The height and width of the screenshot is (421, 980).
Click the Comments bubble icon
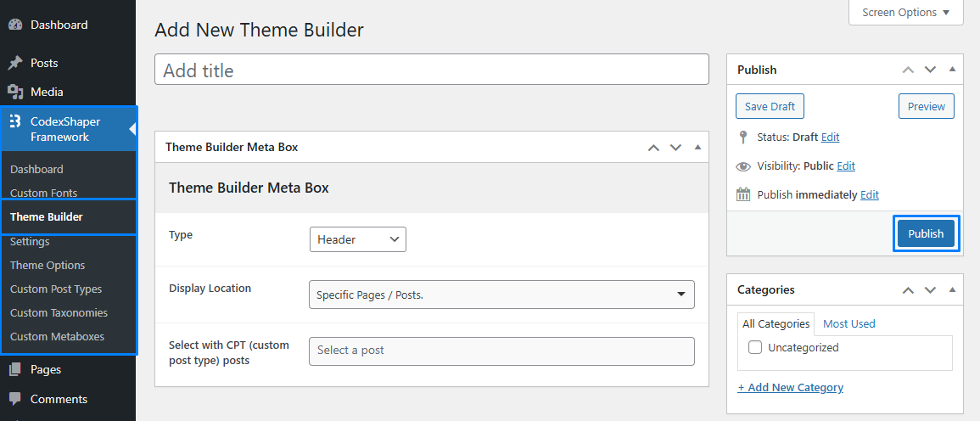15,398
